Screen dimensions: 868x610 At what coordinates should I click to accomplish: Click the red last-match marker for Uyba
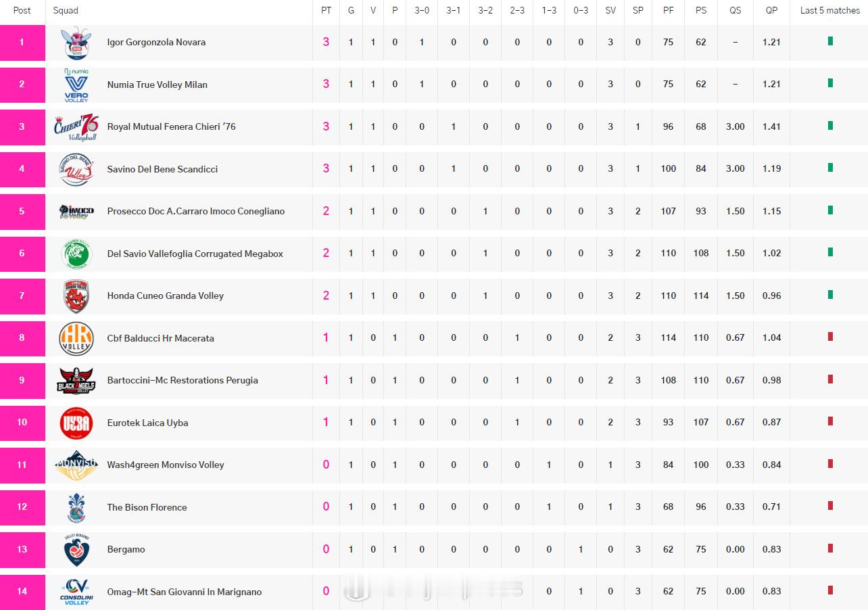coord(830,421)
